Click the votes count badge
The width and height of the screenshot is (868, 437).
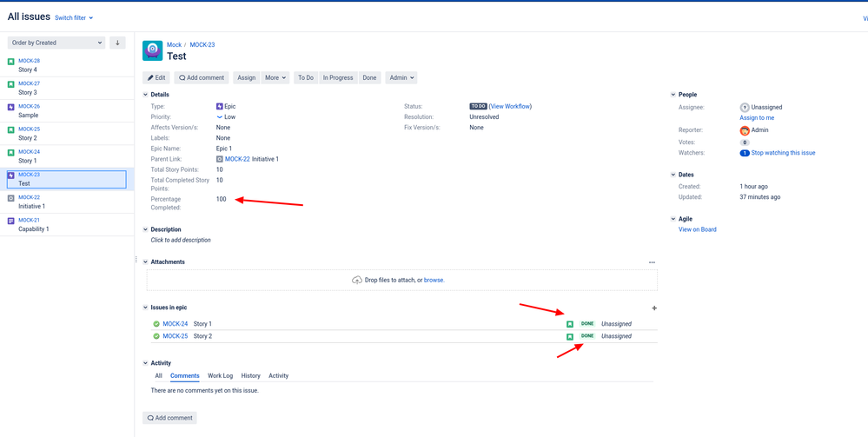coord(745,142)
